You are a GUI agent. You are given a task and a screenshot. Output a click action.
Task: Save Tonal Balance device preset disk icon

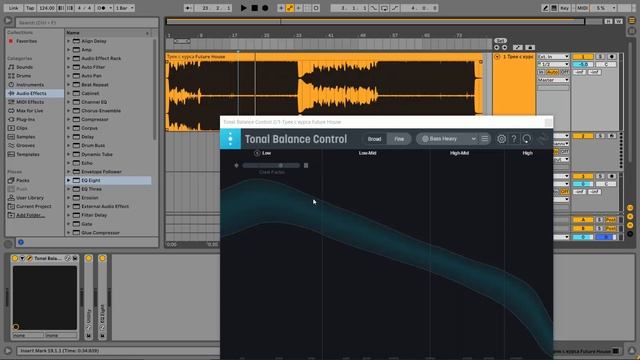[75, 258]
